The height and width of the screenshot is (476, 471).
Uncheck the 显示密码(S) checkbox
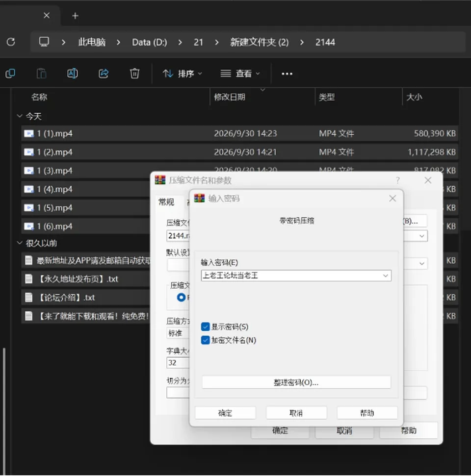[206, 326]
